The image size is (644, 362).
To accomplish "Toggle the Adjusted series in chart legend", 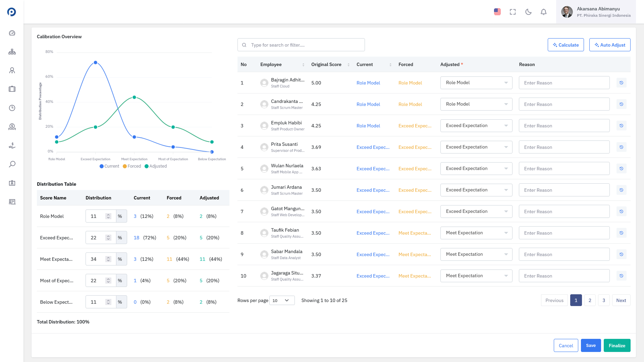I will coord(156,166).
